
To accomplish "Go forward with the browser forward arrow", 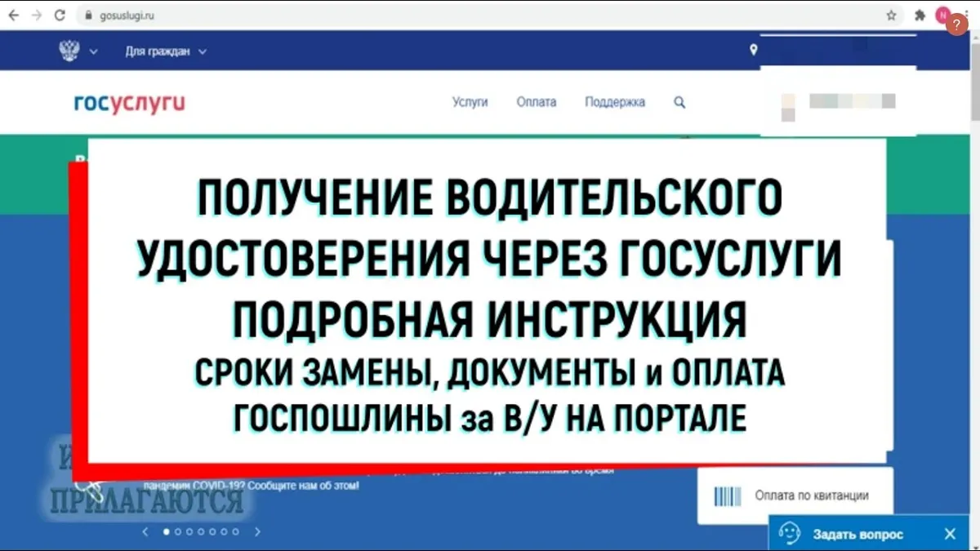I will [36, 15].
